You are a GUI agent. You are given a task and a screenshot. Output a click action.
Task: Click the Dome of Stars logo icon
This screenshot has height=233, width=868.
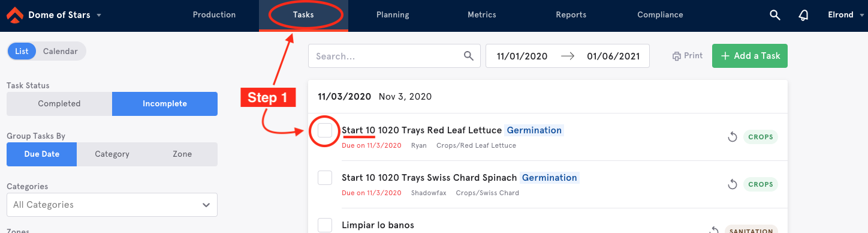tap(14, 15)
